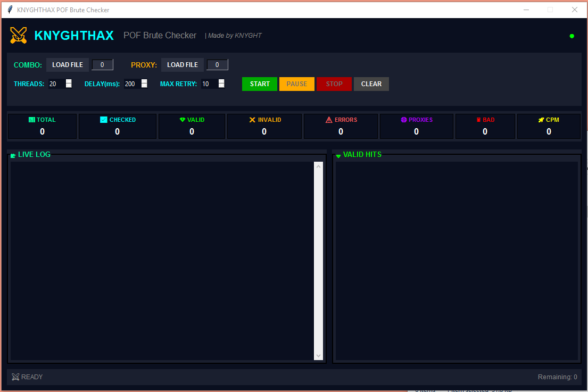Viewport: 588px width, 392px height.
Task: Increase the MAX RETRY value with up arrow
Action: coord(221,81)
